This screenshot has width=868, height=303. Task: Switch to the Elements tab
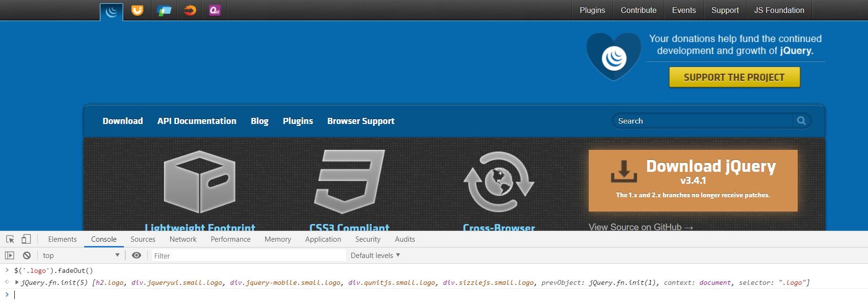click(x=62, y=239)
